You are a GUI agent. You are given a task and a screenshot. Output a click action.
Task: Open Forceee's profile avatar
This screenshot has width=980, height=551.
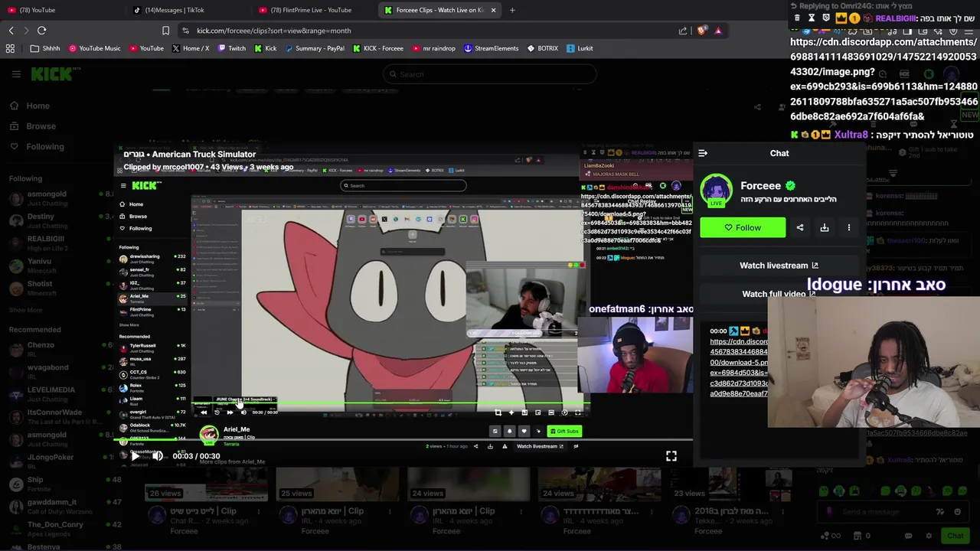(x=717, y=191)
